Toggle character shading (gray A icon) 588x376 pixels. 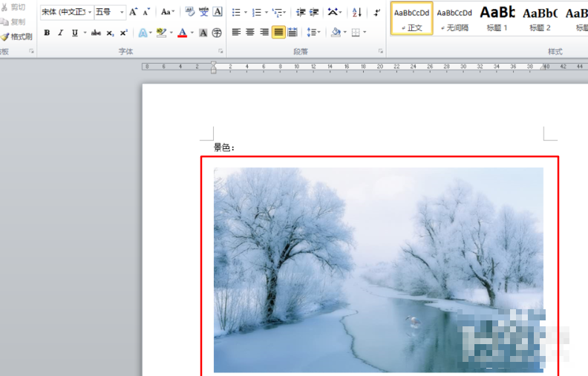coord(203,33)
